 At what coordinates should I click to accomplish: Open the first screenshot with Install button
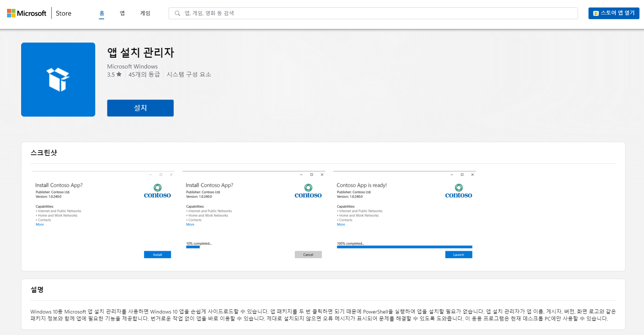click(x=103, y=215)
